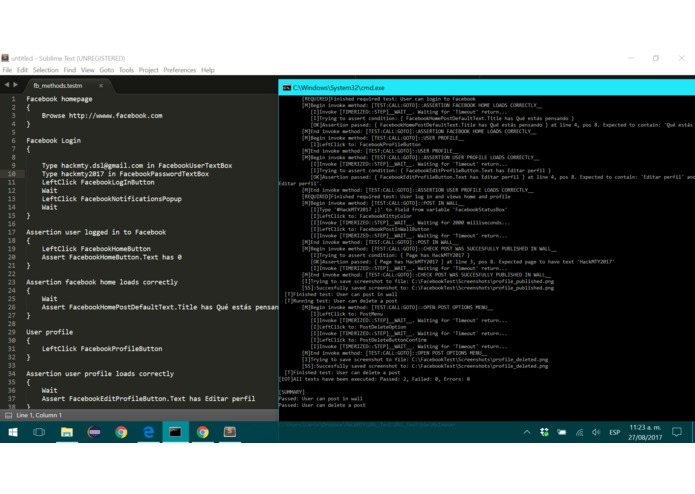The image size is (695, 494).
Task: Open the Find menu
Action: pos(70,70)
